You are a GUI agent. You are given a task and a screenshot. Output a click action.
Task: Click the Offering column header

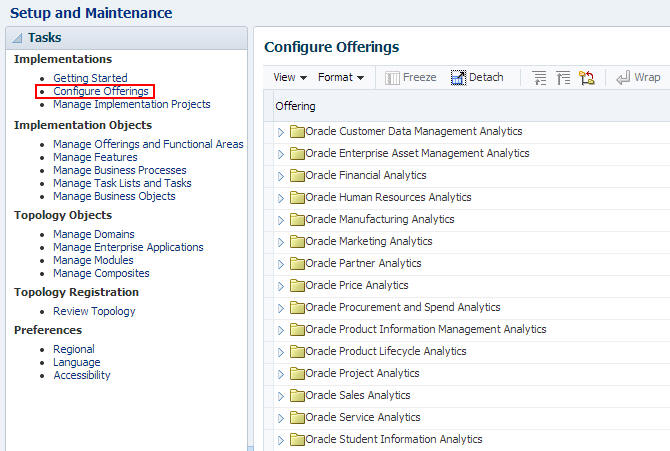point(295,106)
